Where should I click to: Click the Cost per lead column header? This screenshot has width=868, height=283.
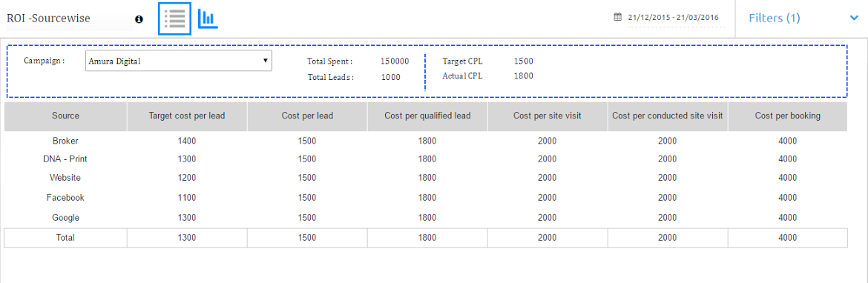tap(307, 116)
